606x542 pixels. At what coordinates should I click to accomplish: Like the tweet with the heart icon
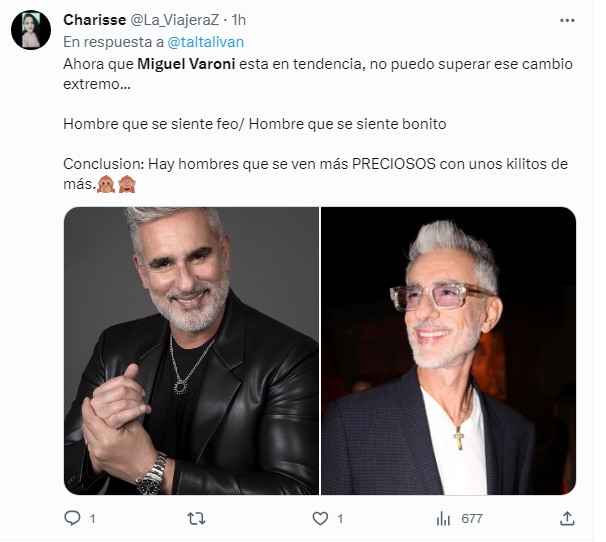pos(320,518)
